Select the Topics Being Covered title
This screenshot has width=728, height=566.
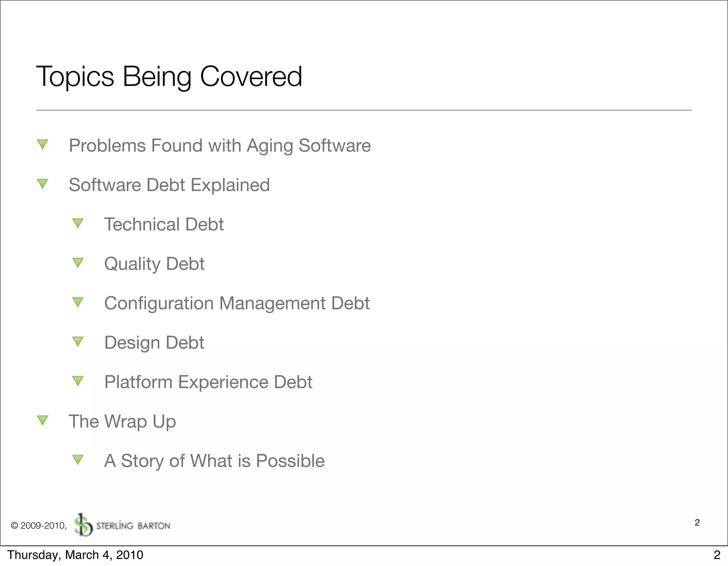pyautogui.click(x=169, y=76)
